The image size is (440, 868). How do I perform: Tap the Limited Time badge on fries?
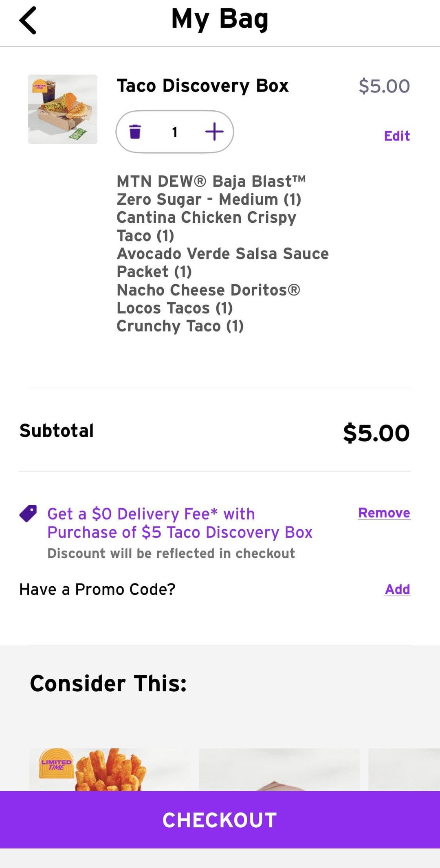(x=56, y=764)
